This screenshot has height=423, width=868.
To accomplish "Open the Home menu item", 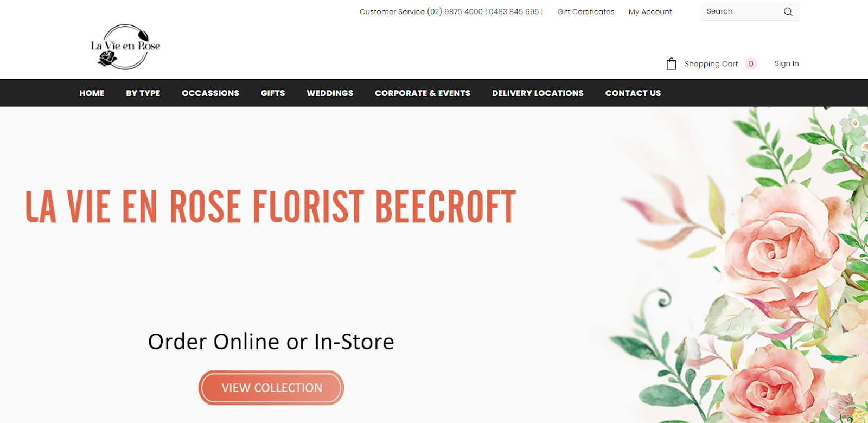I will click(x=92, y=93).
